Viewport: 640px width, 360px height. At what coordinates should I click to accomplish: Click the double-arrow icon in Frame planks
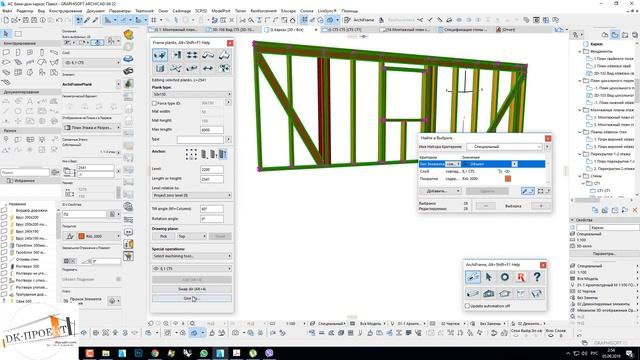208,68
